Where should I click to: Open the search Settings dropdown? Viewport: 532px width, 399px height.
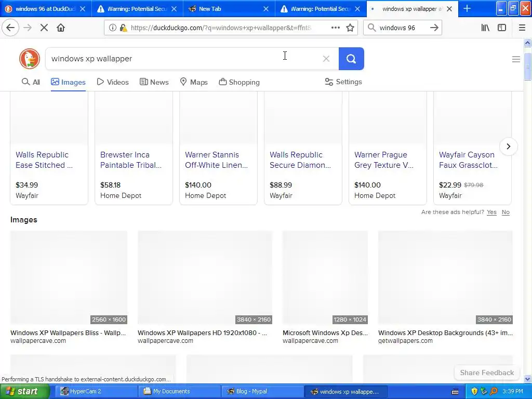(343, 82)
